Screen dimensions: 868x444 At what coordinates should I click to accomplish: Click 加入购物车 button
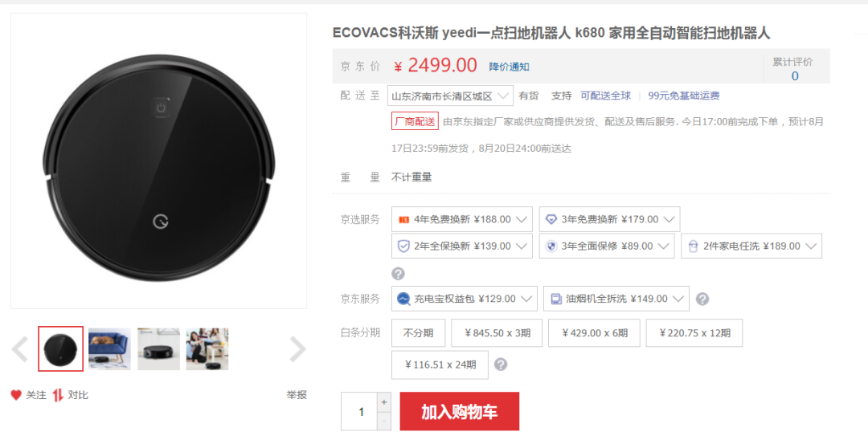pyautogui.click(x=460, y=411)
